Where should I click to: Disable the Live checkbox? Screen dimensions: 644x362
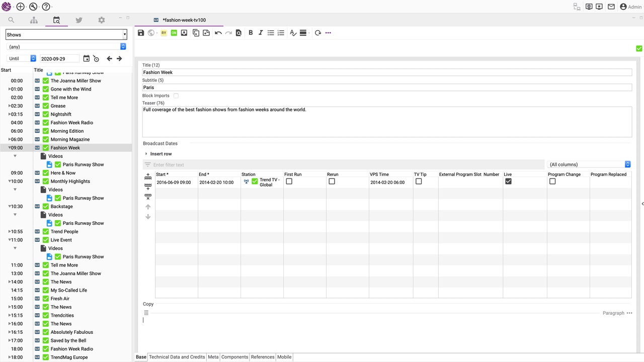[x=508, y=181]
